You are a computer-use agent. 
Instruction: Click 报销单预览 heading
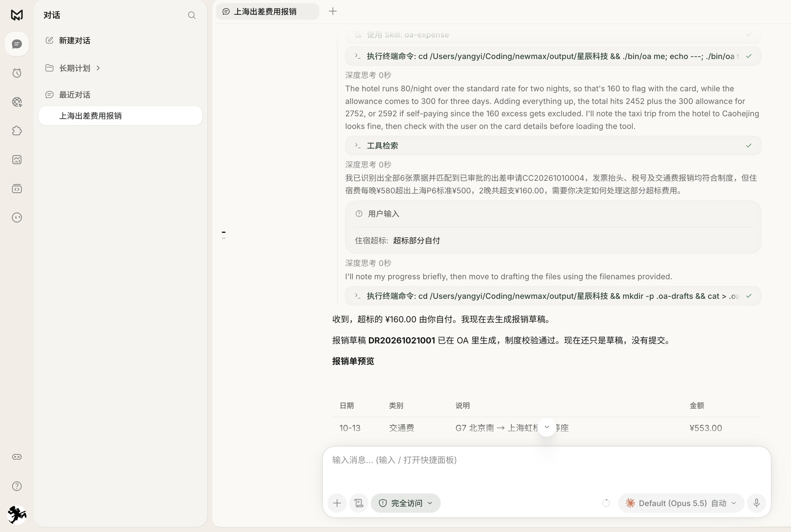click(x=353, y=361)
